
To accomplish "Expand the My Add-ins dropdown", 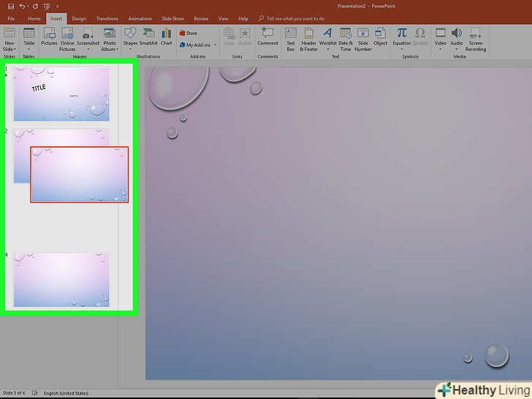I will (201, 45).
